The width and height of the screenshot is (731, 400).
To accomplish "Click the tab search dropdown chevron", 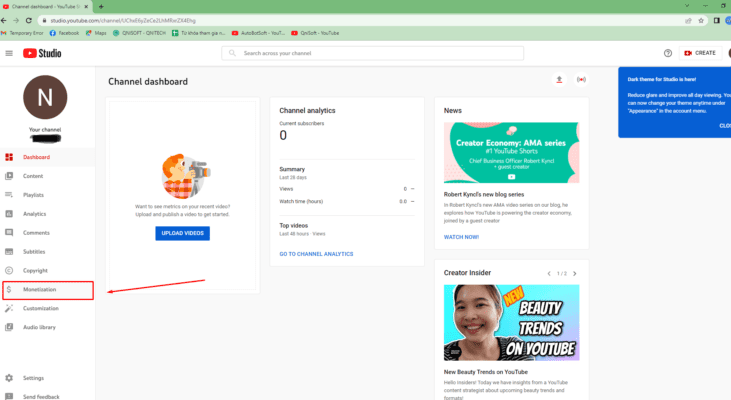I will coord(687,6).
